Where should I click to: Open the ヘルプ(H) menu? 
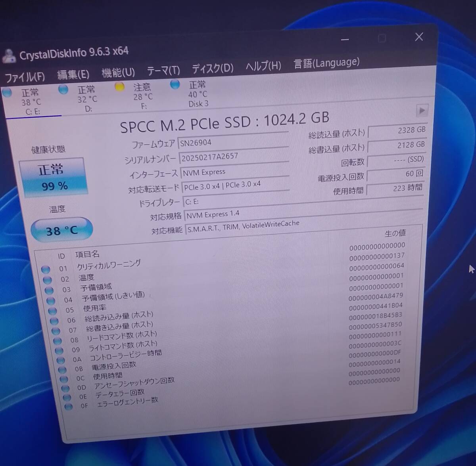pyautogui.click(x=263, y=66)
